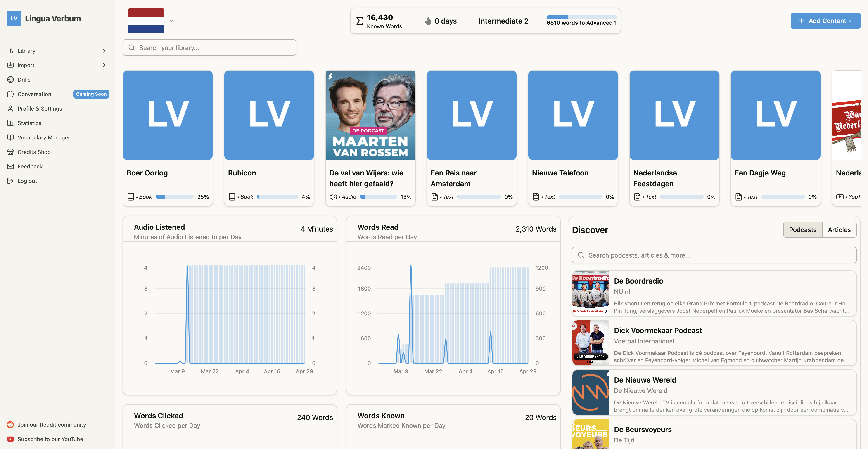This screenshot has width=868, height=449.
Task: Expand the Library submenu chevron
Action: point(104,50)
